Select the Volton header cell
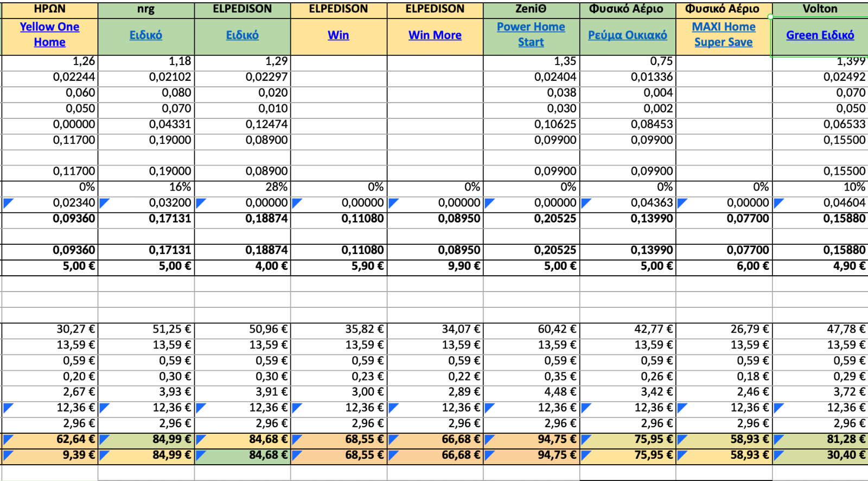The image size is (868, 481). pyautogui.click(x=820, y=9)
